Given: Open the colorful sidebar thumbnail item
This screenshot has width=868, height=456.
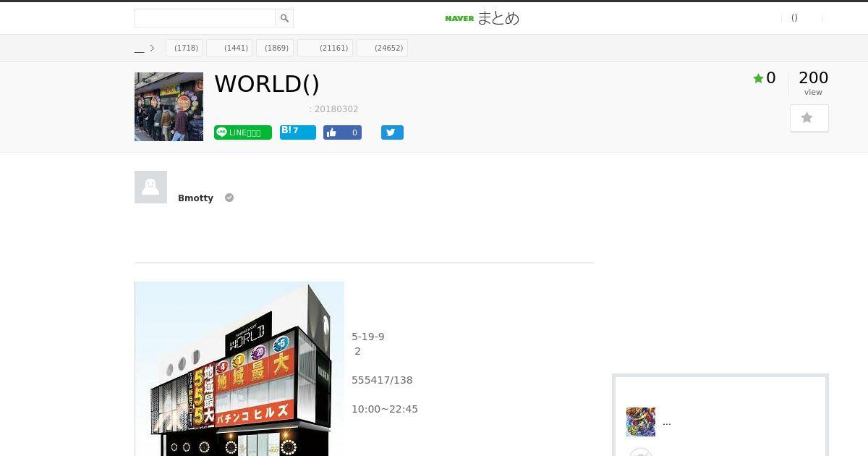Looking at the screenshot, I should point(641,422).
